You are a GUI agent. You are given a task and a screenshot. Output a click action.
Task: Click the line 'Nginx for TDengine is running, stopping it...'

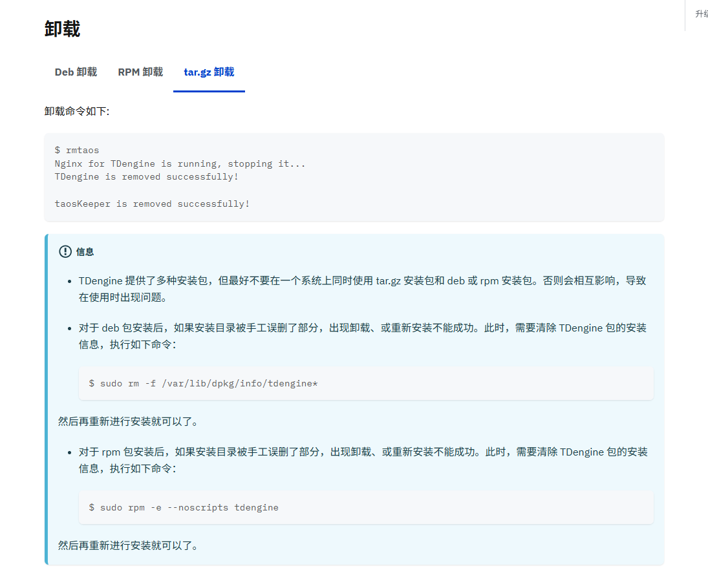tap(180, 164)
